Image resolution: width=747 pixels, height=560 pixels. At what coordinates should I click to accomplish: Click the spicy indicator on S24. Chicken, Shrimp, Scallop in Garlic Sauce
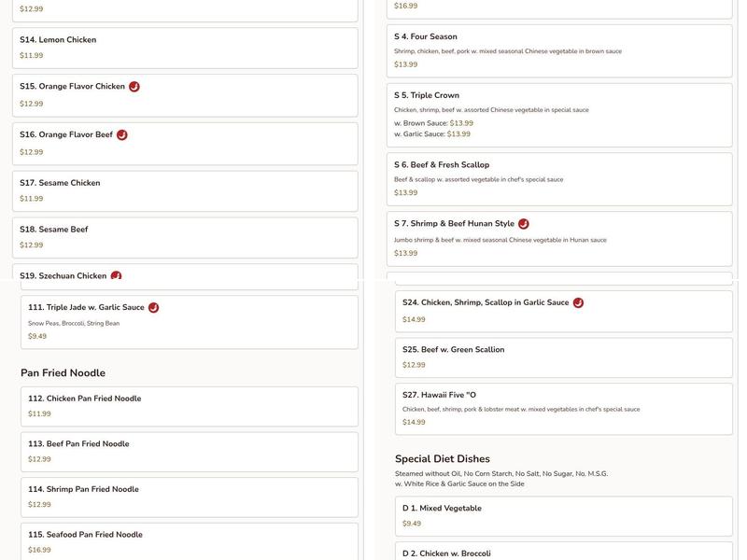[579, 301]
